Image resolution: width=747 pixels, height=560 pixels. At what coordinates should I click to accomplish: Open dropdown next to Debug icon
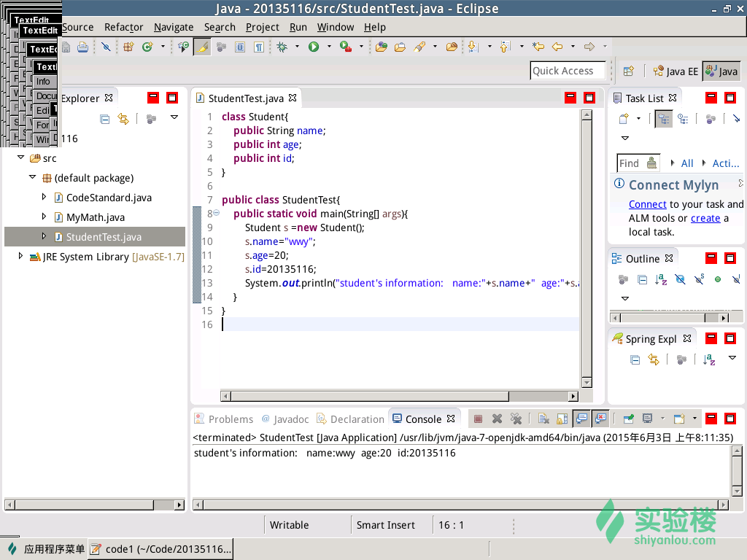(298, 47)
